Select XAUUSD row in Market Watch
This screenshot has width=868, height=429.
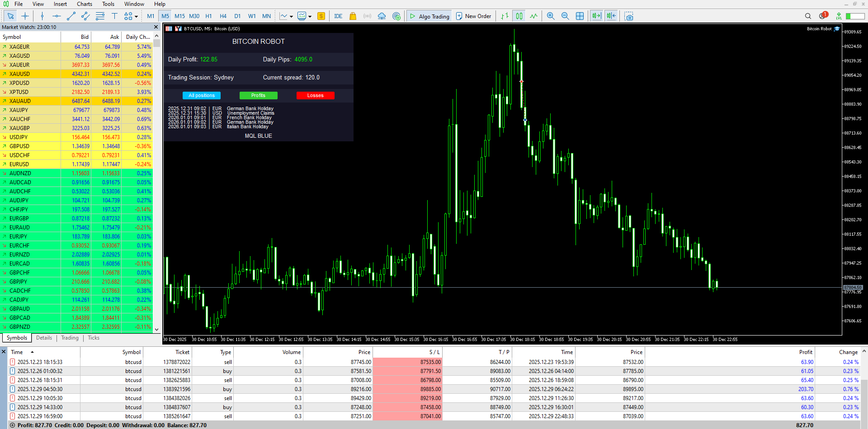click(76, 74)
